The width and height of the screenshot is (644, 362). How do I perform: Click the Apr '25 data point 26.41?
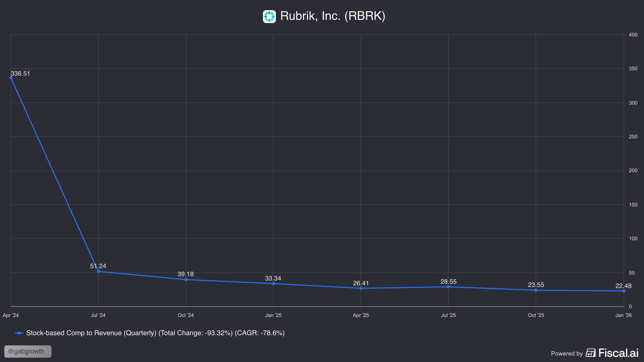[x=361, y=288]
